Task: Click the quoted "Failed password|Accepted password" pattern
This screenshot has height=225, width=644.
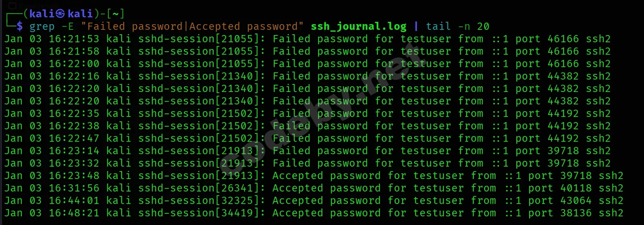Action: tap(192, 27)
